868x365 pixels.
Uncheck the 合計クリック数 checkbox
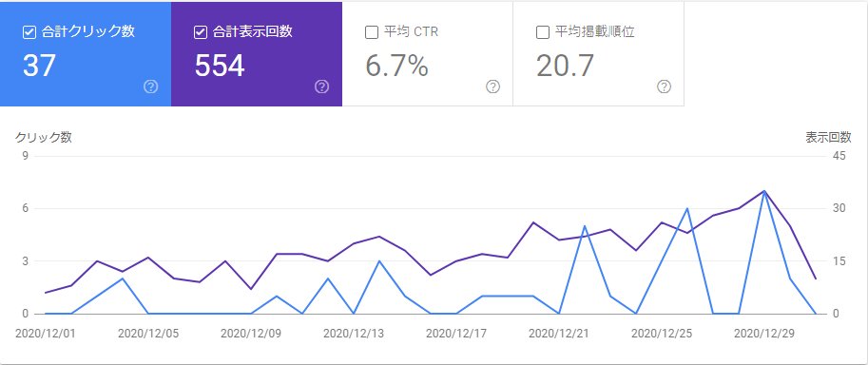29,32
